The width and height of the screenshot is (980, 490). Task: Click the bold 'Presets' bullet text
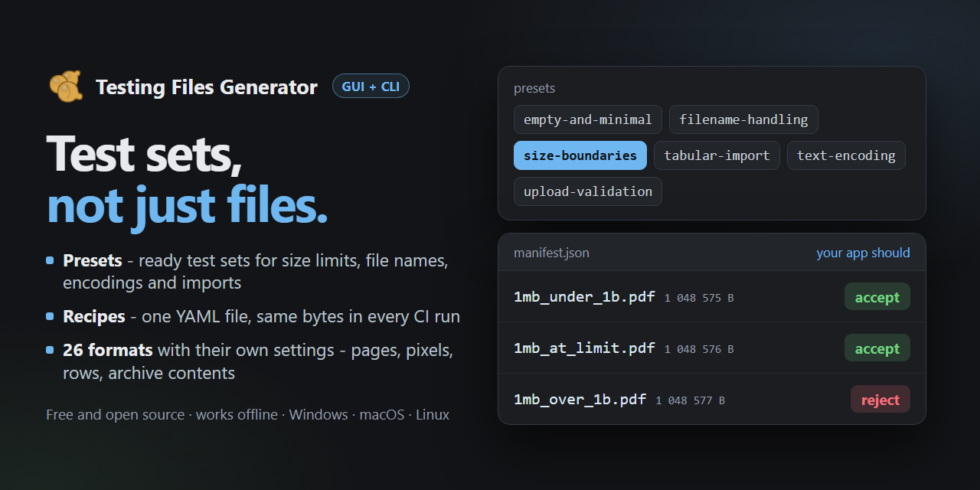(93, 260)
